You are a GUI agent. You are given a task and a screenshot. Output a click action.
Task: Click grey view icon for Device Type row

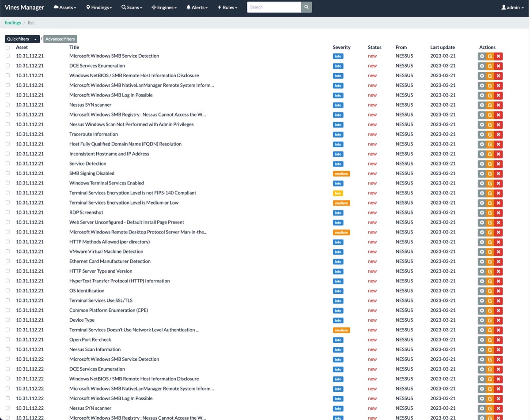point(482,320)
